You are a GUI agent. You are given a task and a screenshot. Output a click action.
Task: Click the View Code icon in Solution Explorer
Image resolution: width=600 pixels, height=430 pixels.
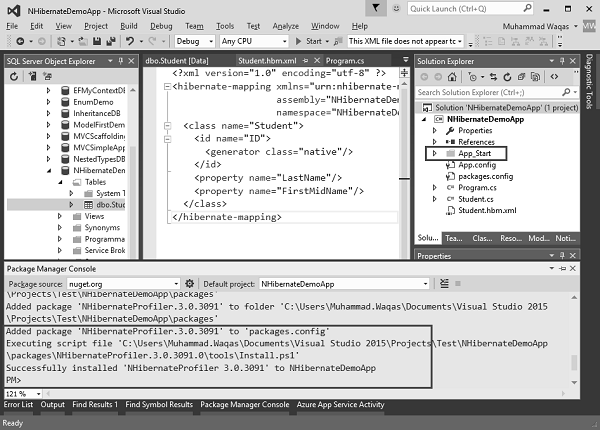tap(554, 77)
